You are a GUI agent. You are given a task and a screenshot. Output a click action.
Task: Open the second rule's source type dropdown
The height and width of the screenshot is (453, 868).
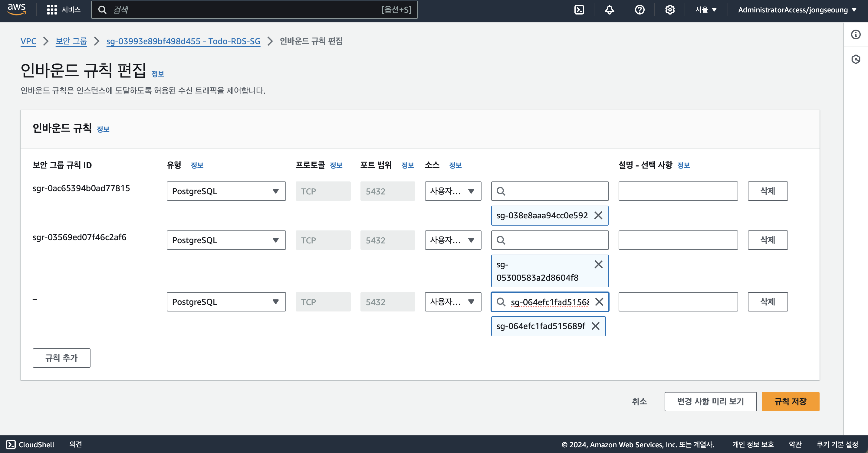point(452,240)
